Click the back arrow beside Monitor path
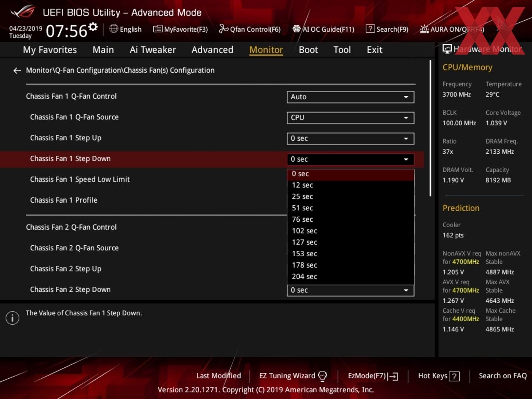This screenshot has width=532, height=399. pyautogui.click(x=17, y=70)
